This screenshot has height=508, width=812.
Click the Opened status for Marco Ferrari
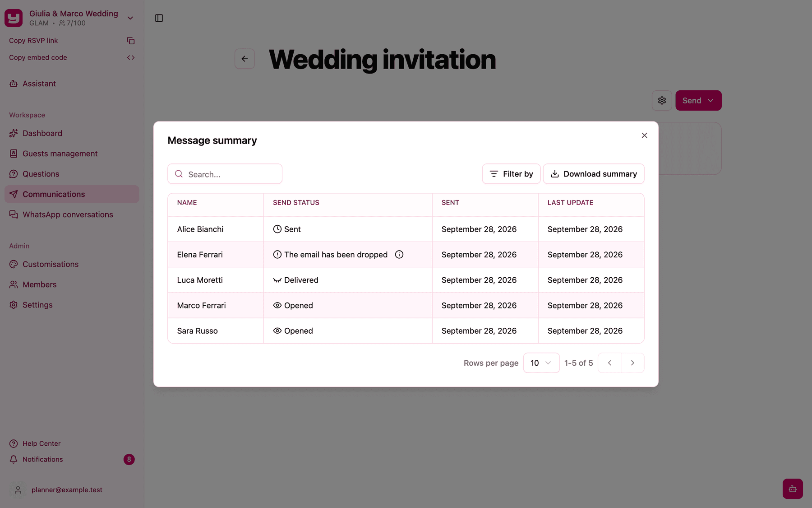[x=293, y=306]
